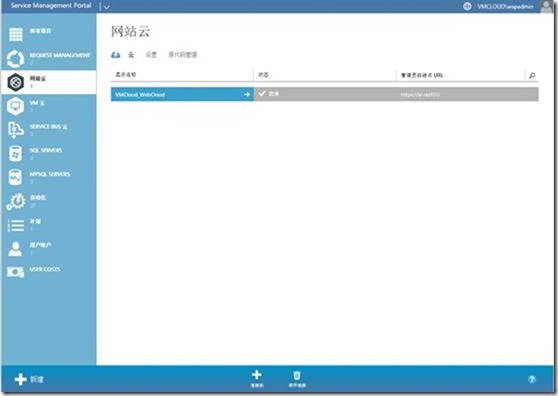This screenshot has width=558, height=396.
Task: Click the SQL SERVERS label text
Action: 46,151
